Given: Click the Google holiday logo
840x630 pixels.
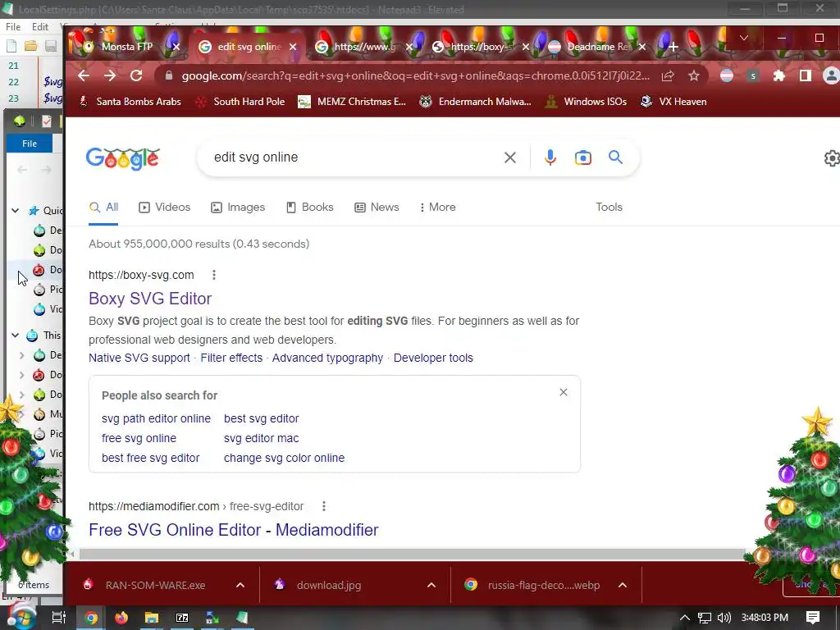Looking at the screenshot, I should pyautogui.click(x=123, y=158).
